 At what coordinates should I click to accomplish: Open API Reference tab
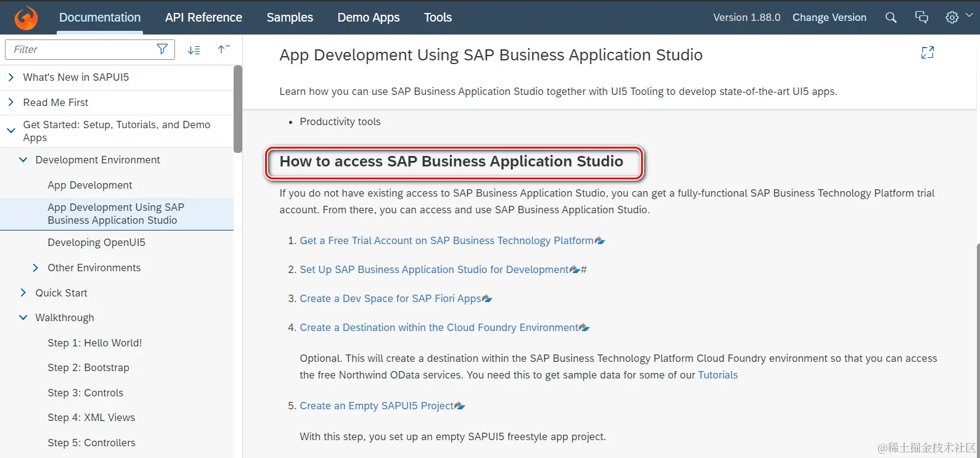click(x=203, y=17)
